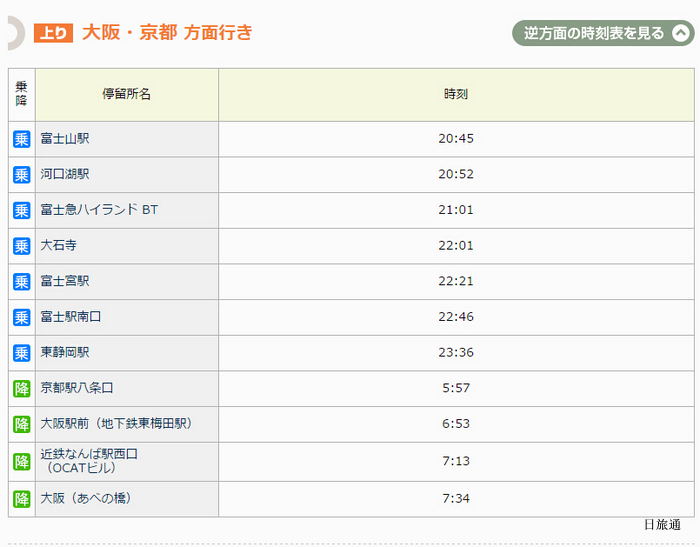Click the green 降 icon for 大阪駅前

pos(21,424)
